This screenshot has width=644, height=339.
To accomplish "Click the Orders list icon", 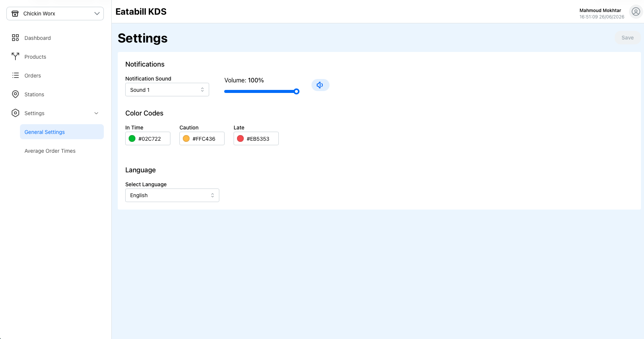I will tap(15, 75).
